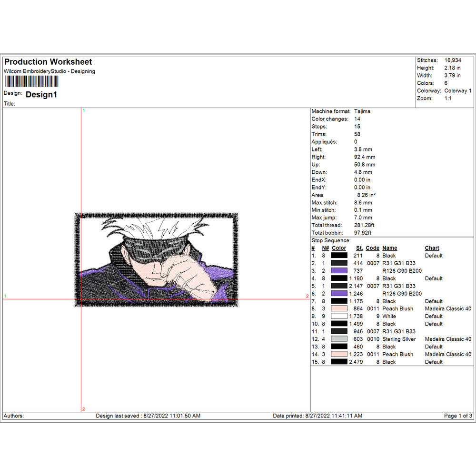Screen dimensions: 476x476
Task: Click the Peach Blush swatch in stop 8
Action: (x=339, y=308)
